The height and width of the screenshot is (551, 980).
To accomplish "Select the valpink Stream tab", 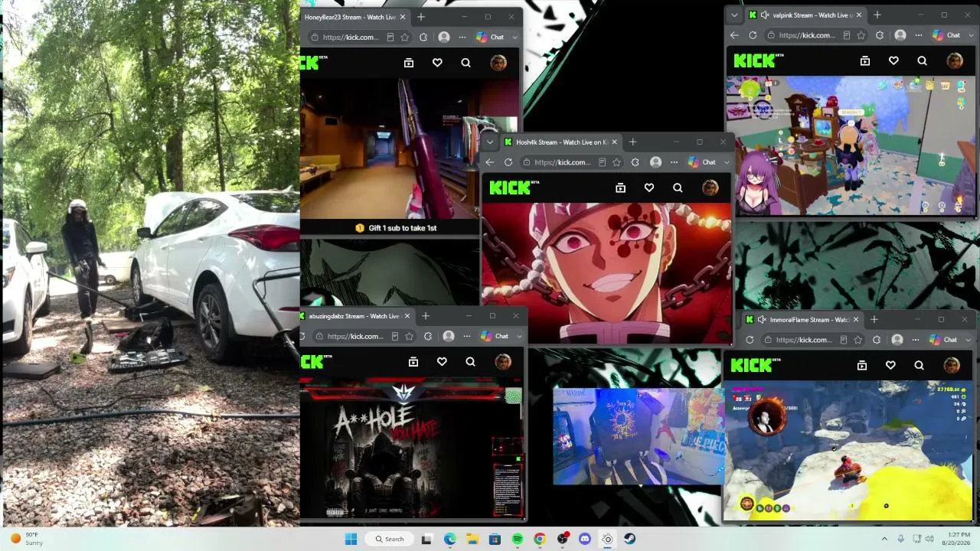I will (805, 15).
